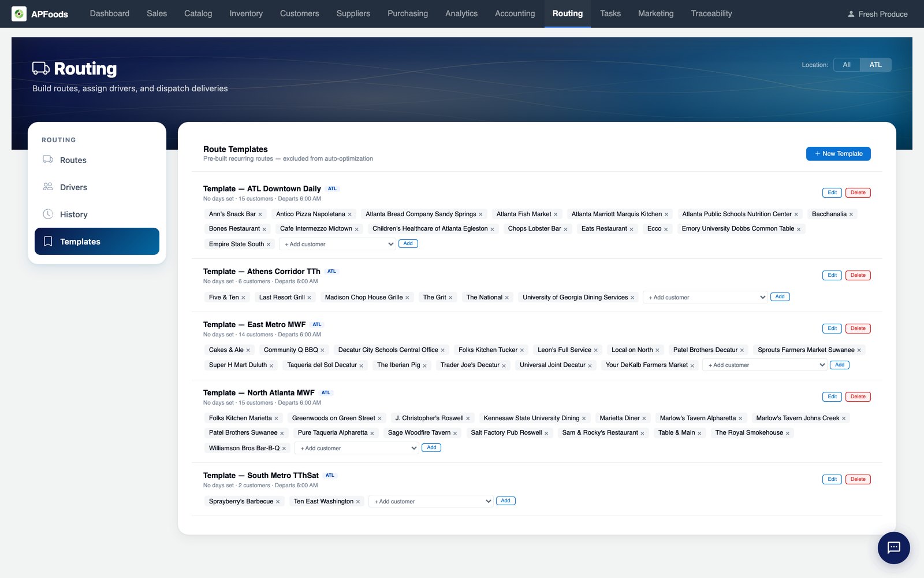This screenshot has height=578, width=924.
Task: Remove Marietta Diner from North Atlanta
Action: pyautogui.click(x=644, y=418)
